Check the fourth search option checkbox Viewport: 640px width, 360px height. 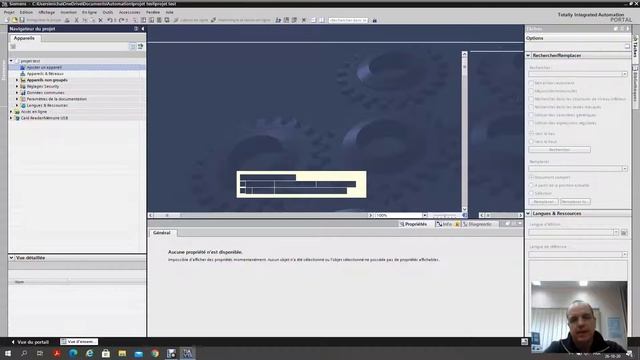[x=531, y=107]
